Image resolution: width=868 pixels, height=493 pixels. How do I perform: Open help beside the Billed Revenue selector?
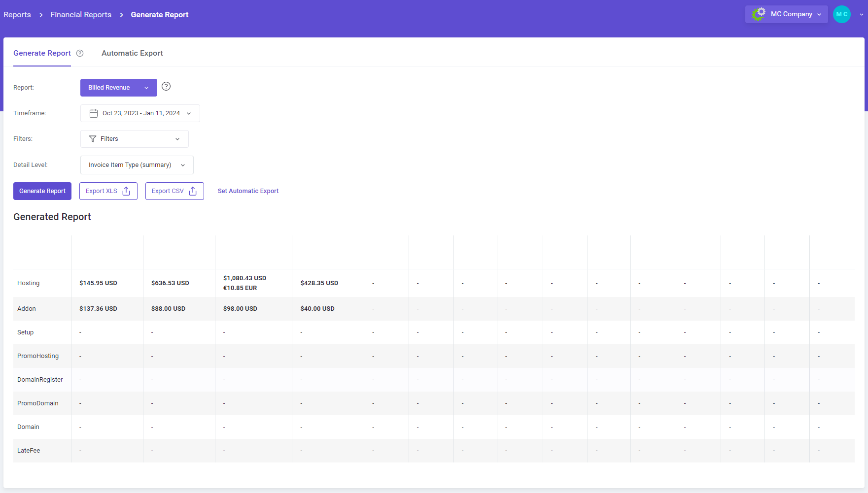(166, 86)
